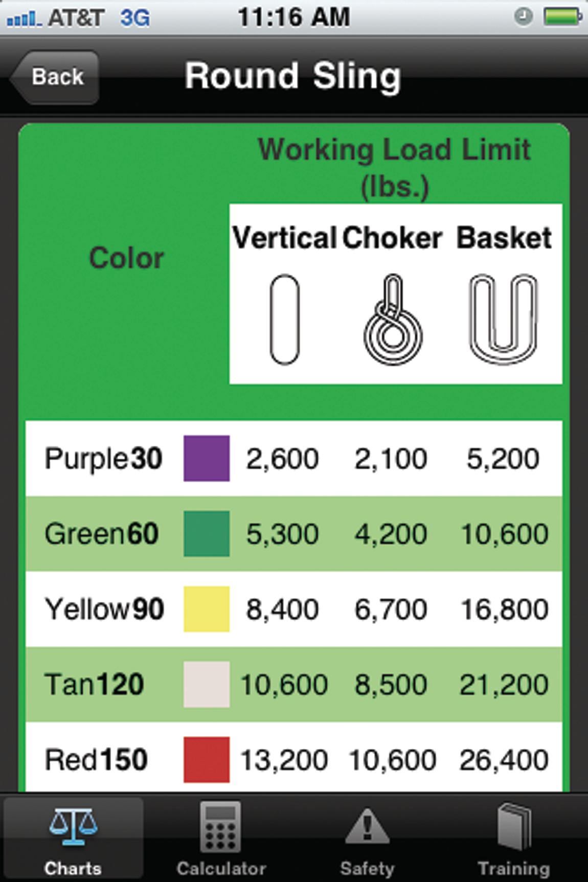Image resolution: width=588 pixels, height=882 pixels.
Task: Tap the Basket sling hitch diagram
Action: click(504, 319)
